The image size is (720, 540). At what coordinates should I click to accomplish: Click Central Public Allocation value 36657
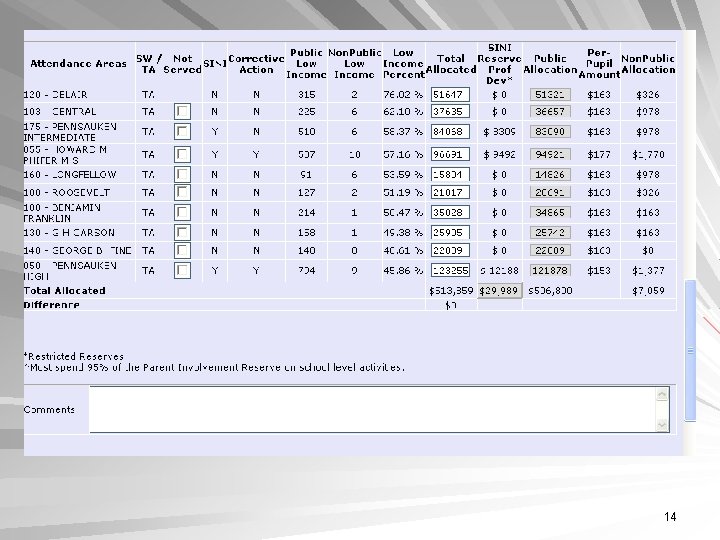click(550, 112)
